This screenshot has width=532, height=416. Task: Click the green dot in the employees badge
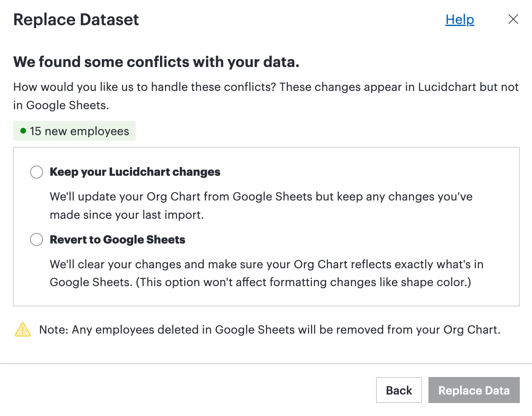pyautogui.click(x=23, y=131)
